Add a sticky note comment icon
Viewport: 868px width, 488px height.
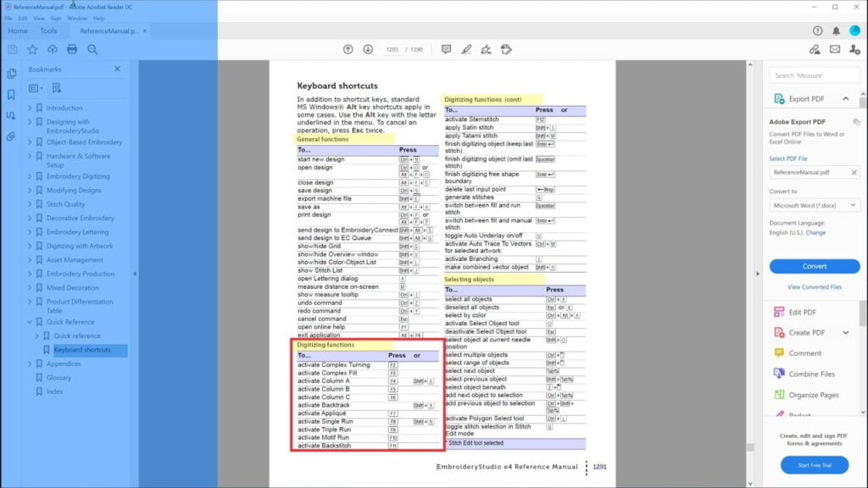(446, 49)
